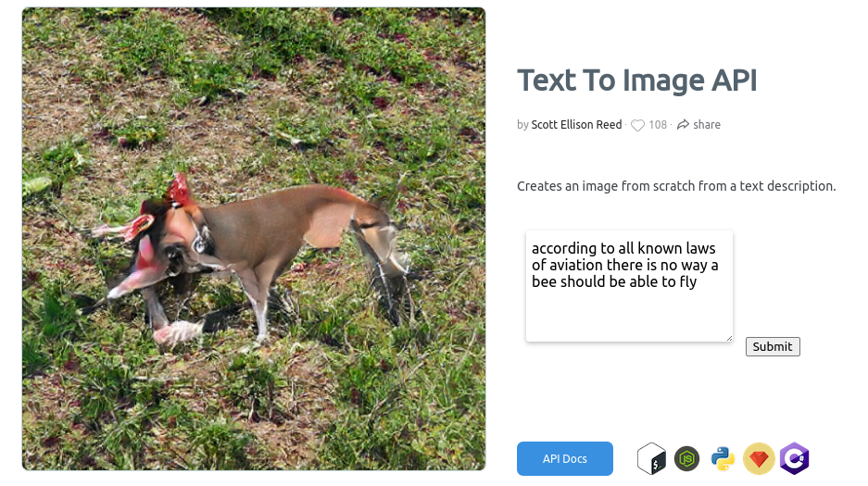Visit Scott Ellison Reed's profile link
This screenshot has height=486, width=868.
[576, 125]
